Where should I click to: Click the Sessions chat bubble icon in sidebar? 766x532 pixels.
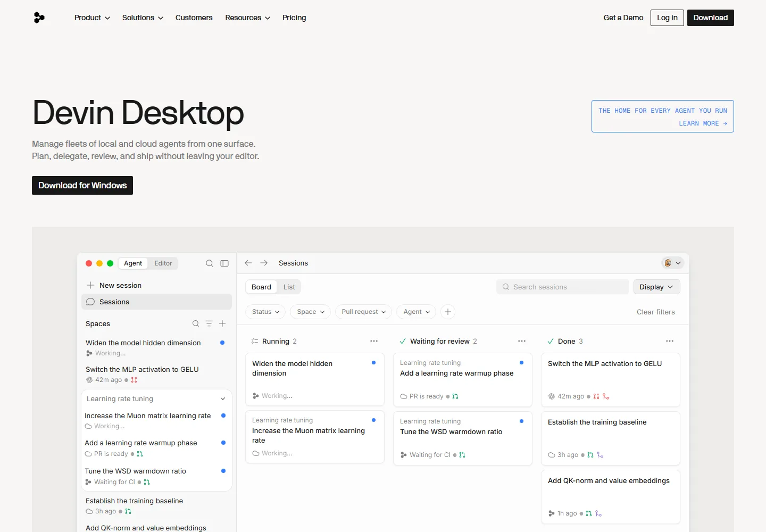(90, 302)
